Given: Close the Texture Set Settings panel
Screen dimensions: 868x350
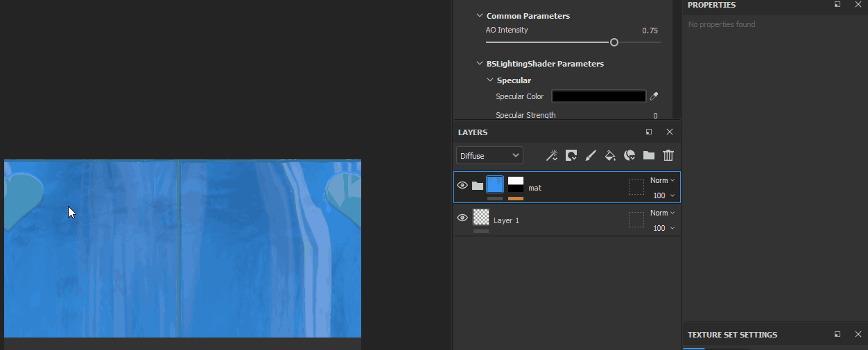Looking at the screenshot, I should point(858,334).
